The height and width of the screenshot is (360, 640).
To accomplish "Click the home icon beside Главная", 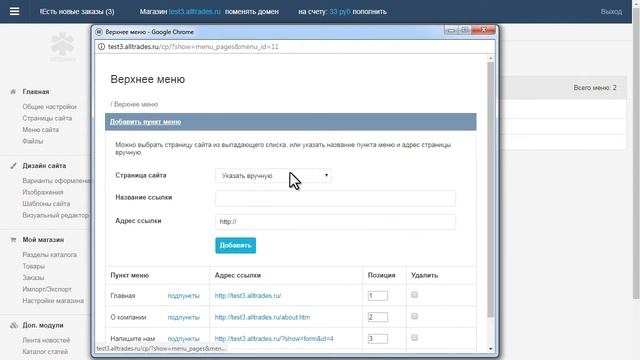I will point(13,92).
